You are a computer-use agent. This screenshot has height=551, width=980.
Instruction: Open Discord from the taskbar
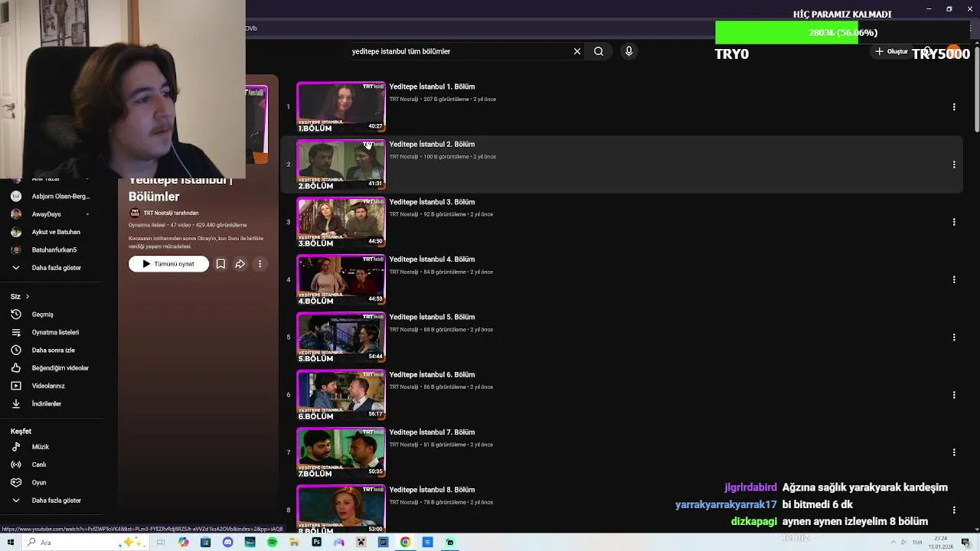point(227,542)
